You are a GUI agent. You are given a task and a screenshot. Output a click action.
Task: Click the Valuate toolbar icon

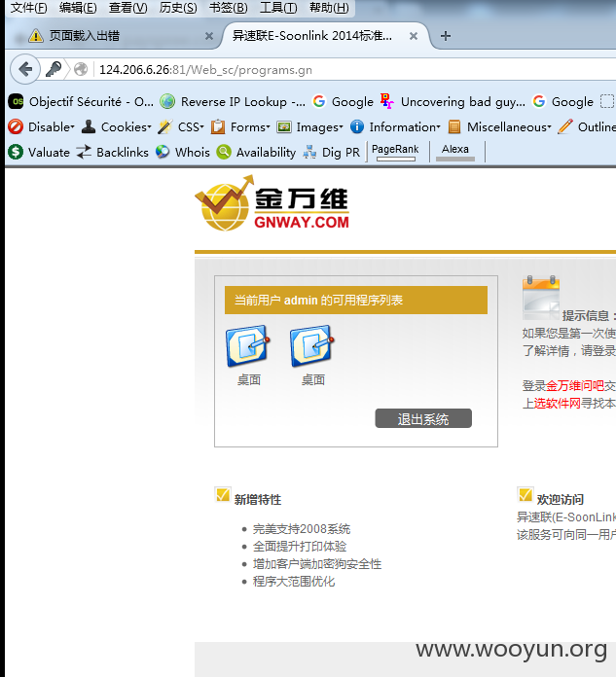click(x=16, y=152)
